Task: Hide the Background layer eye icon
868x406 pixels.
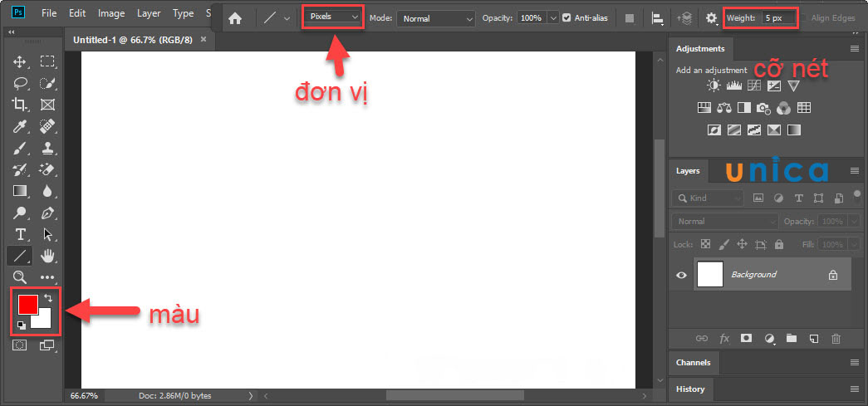Action: point(681,275)
